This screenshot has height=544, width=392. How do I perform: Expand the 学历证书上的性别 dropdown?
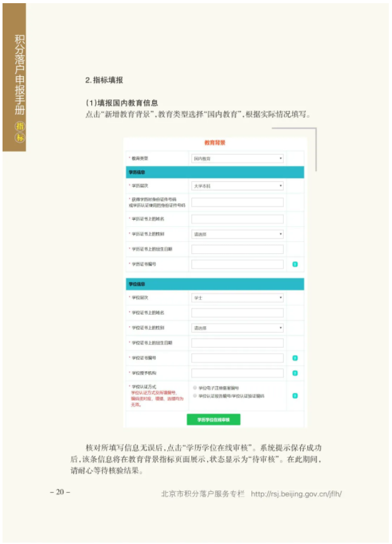click(237, 234)
